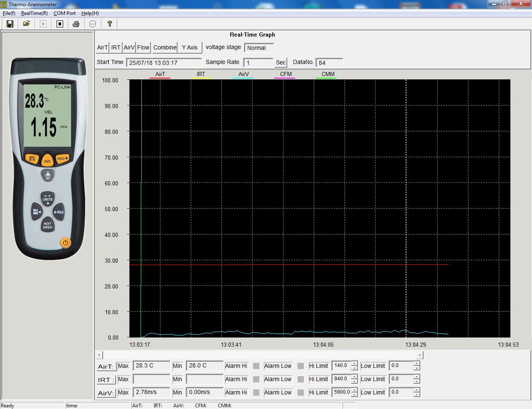
Task: Increase the IRT Low Limit with up arrow
Action: tap(416, 377)
